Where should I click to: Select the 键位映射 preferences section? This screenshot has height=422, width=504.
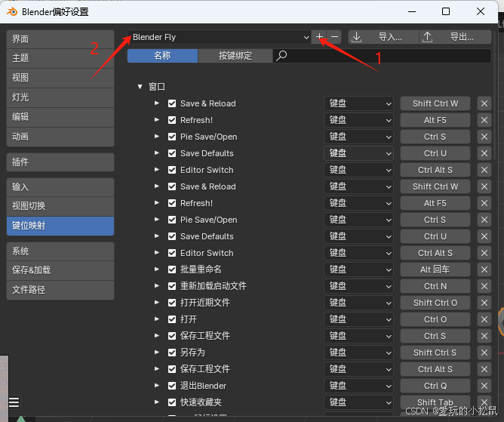pos(60,226)
